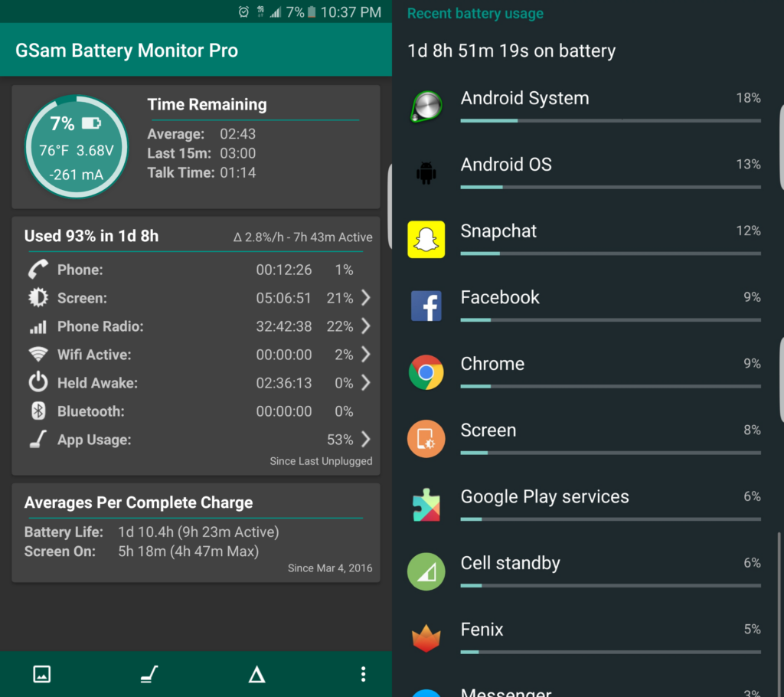Screen dimensions: 784x697
Task: Tap the picture icon in bottom bar
Action: click(42, 674)
